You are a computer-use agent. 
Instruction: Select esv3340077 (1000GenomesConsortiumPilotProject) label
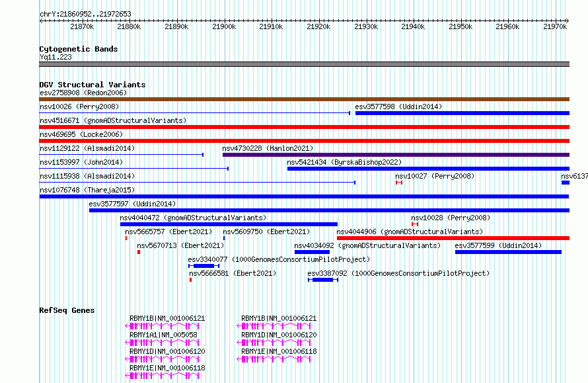tap(279, 259)
